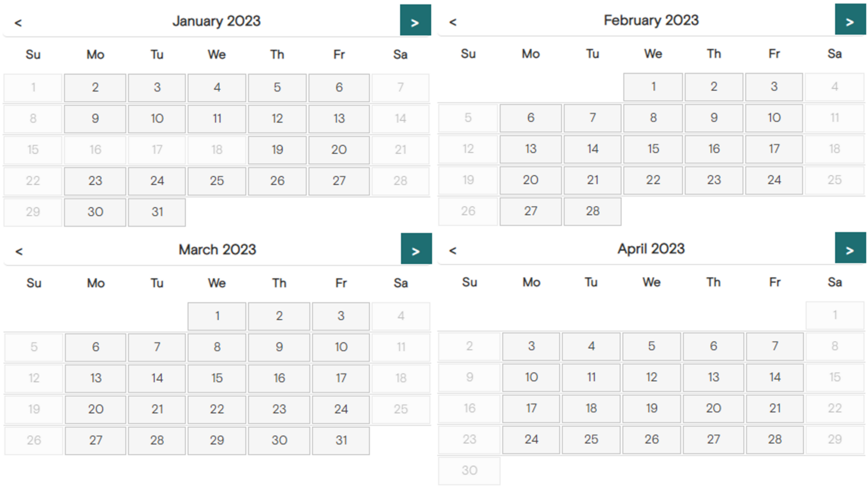Select the disabled January 1 date cell
The width and height of the screenshot is (868, 487).
[33, 88]
